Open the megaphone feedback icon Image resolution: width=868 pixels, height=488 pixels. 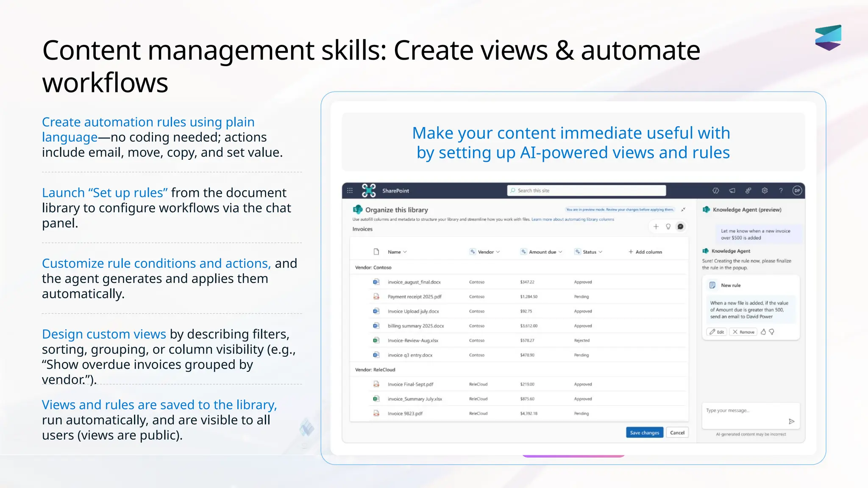click(732, 191)
